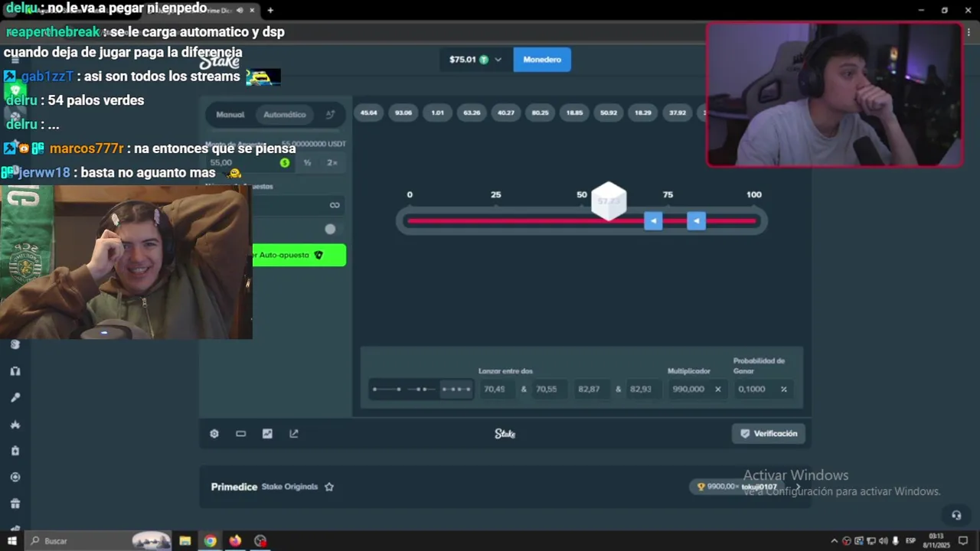Switch to the Automático betting tab

(285, 115)
